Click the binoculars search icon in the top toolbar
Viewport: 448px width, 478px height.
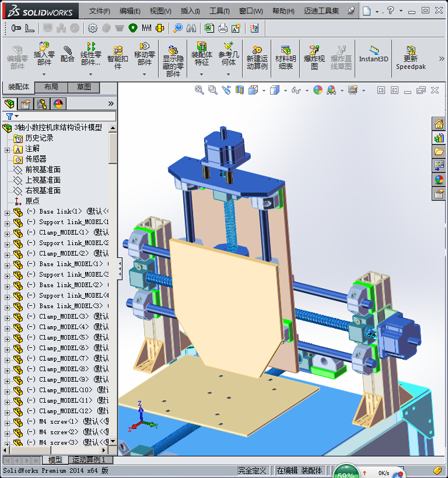191,28
